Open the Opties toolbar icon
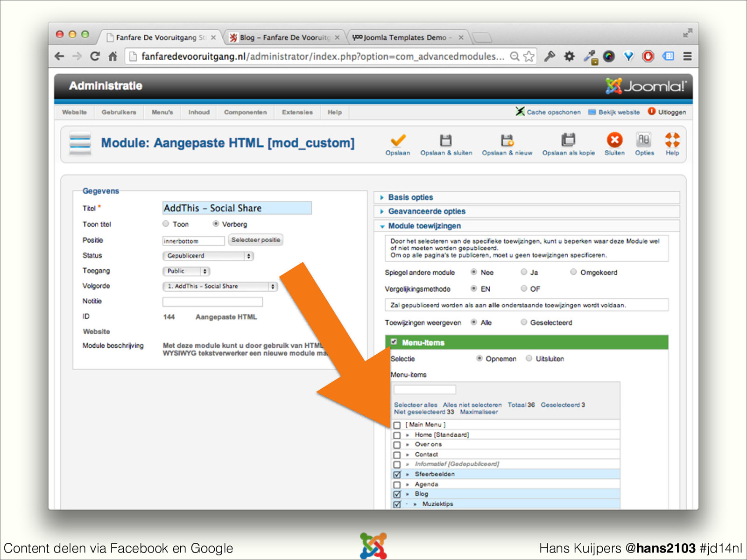This screenshot has height=560, width=747. click(x=644, y=140)
